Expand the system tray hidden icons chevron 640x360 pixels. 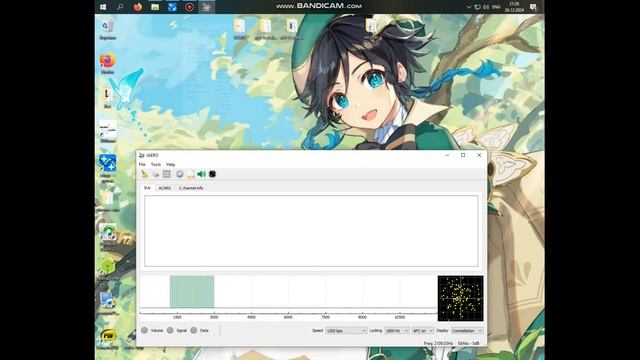tap(469, 7)
